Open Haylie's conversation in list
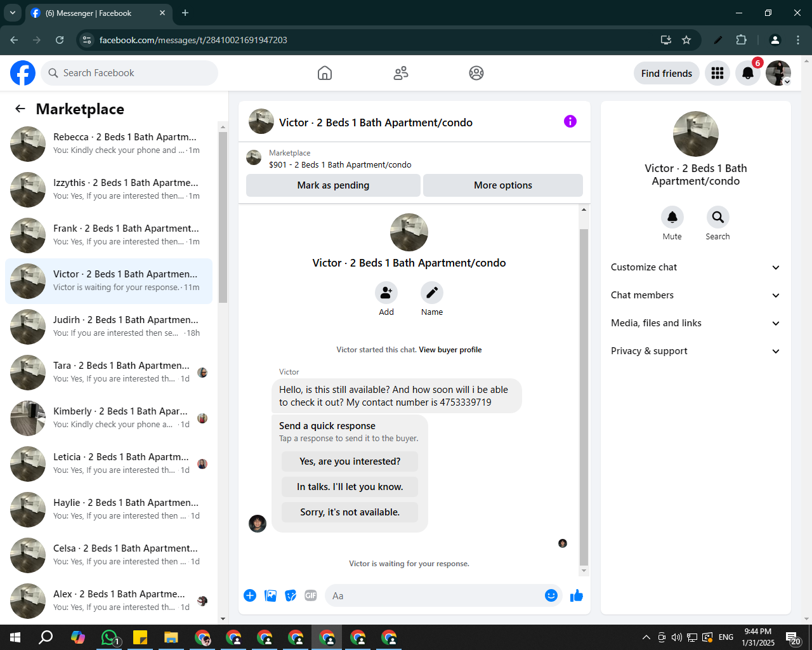This screenshot has width=812, height=650. (108, 510)
